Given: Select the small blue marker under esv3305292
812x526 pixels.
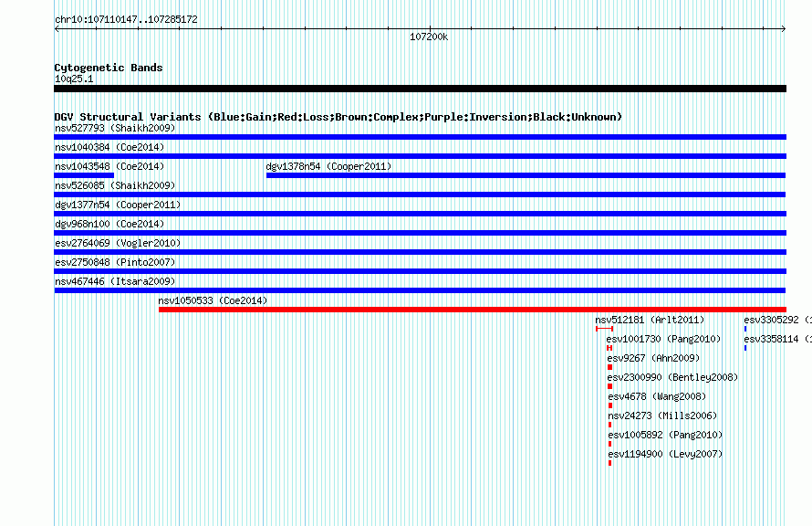Looking at the screenshot, I should 745,329.
